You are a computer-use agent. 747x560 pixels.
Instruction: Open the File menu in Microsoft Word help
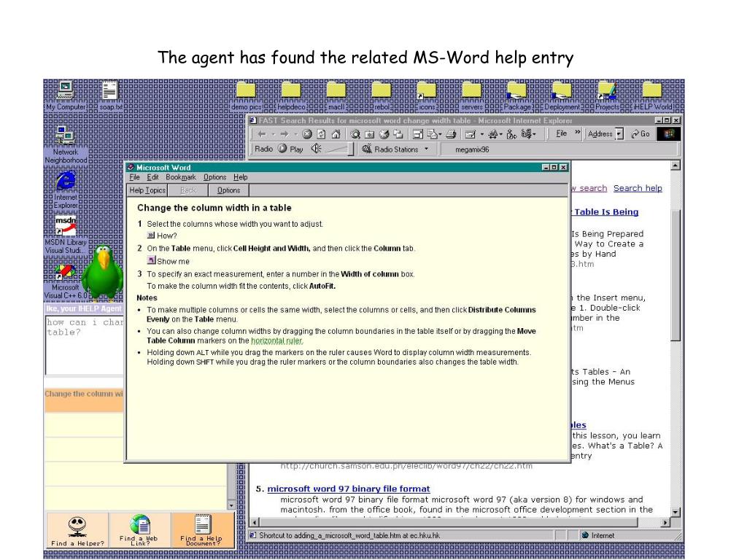[135, 177]
